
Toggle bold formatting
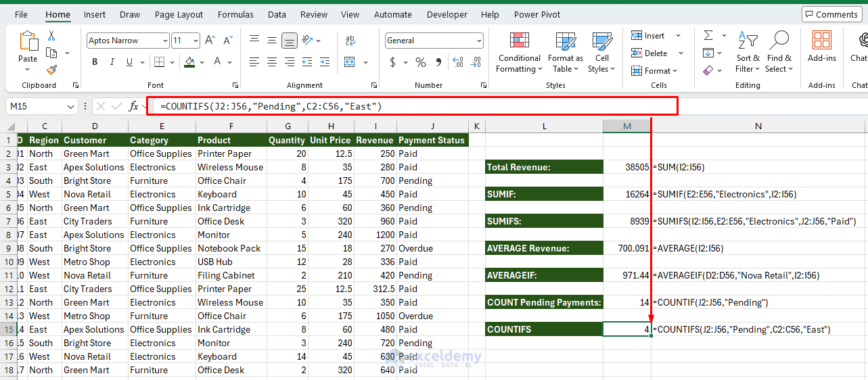pos(95,62)
